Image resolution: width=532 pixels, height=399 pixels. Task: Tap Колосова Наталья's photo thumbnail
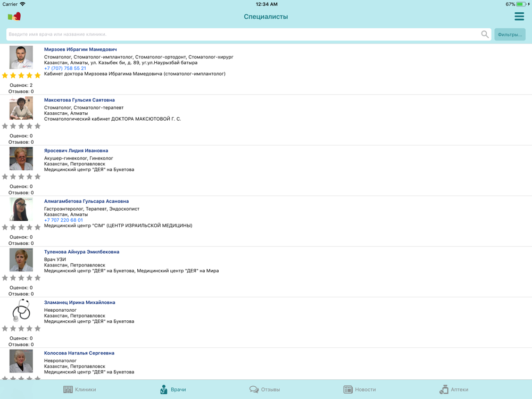(x=21, y=361)
